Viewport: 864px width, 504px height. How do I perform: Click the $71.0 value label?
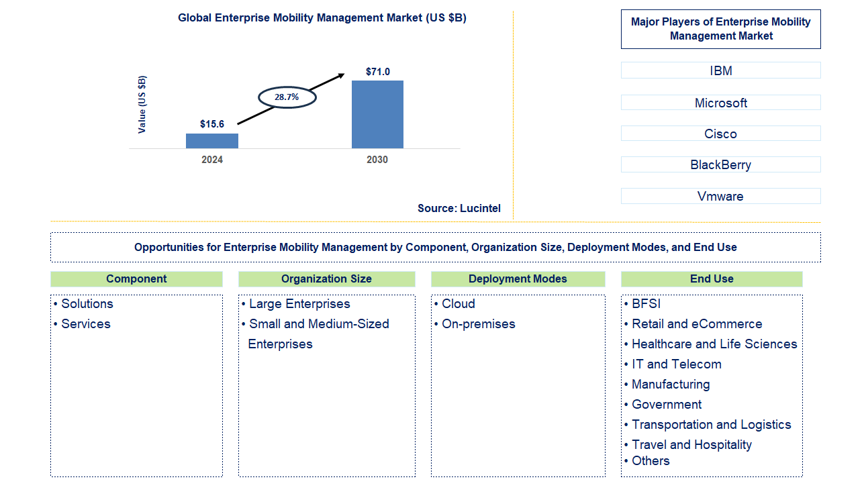pyautogui.click(x=378, y=71)
